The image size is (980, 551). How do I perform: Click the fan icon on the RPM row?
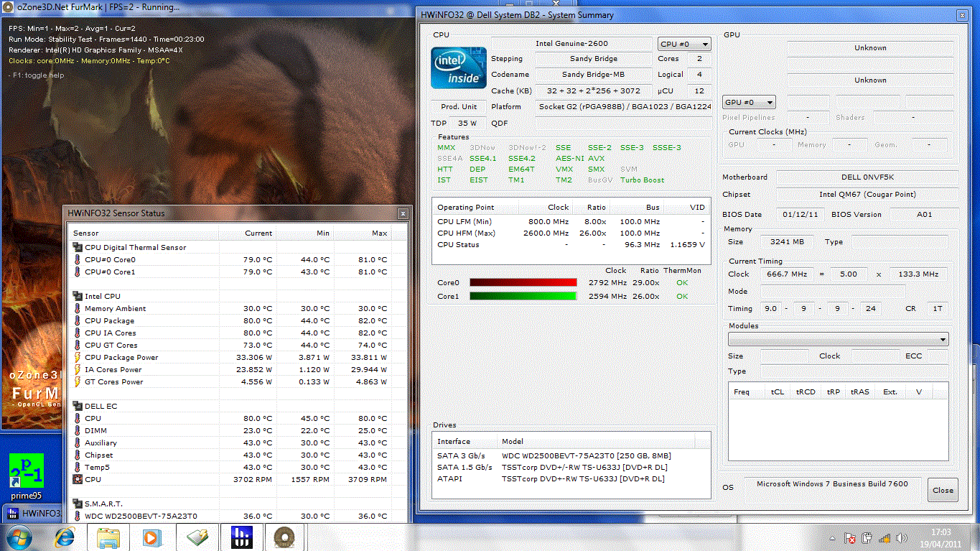click(78, 480)
